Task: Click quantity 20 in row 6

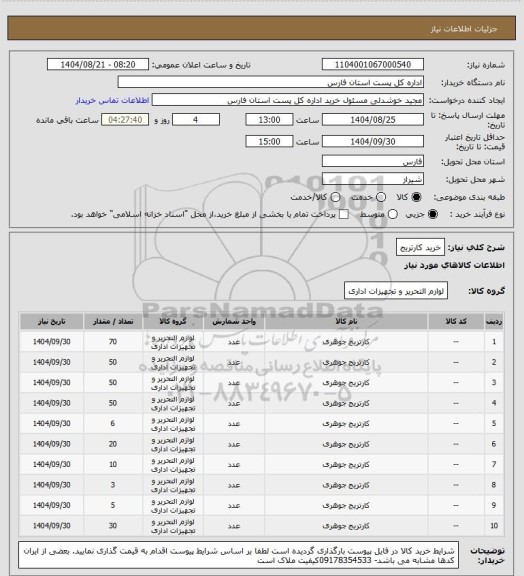Action: (113, 444)
